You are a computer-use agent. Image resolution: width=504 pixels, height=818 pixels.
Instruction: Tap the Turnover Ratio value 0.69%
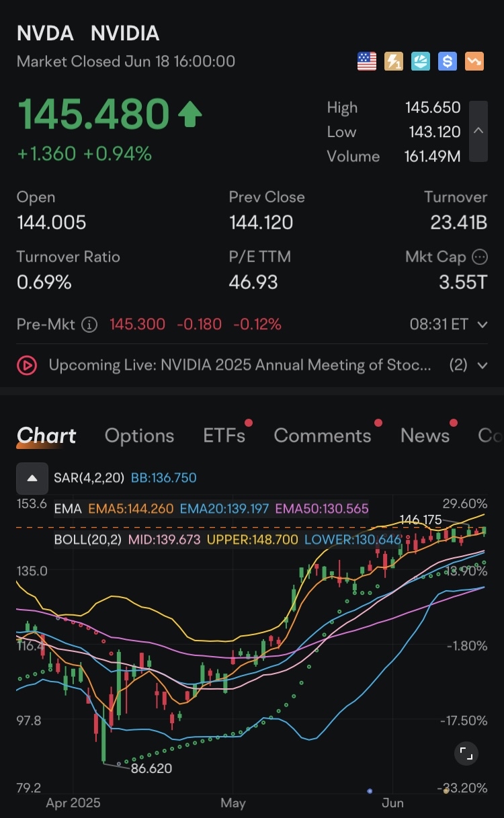(44, 282)
